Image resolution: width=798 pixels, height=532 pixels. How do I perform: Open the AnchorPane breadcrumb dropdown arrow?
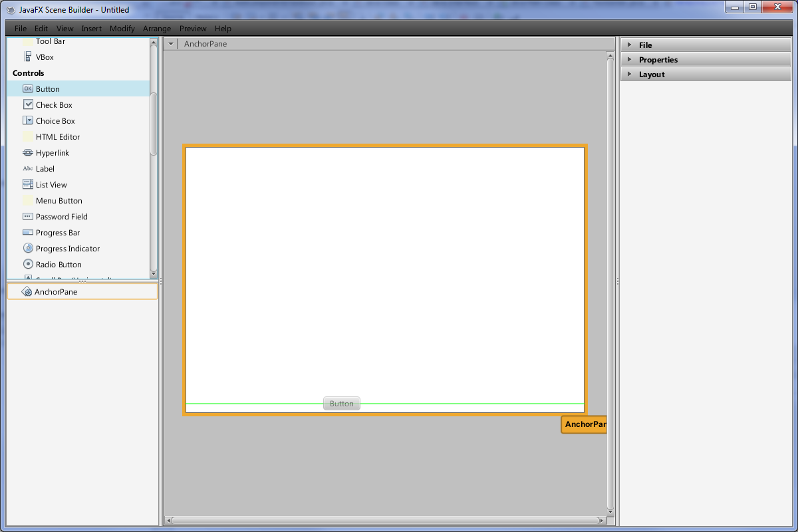pyautogui.click(x=171, y=44)
